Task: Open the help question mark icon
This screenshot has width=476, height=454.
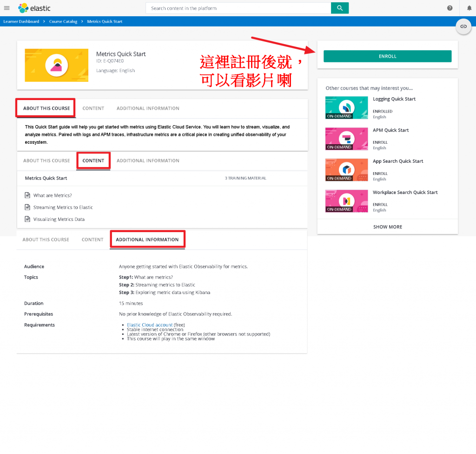Action: pos(450,8)
